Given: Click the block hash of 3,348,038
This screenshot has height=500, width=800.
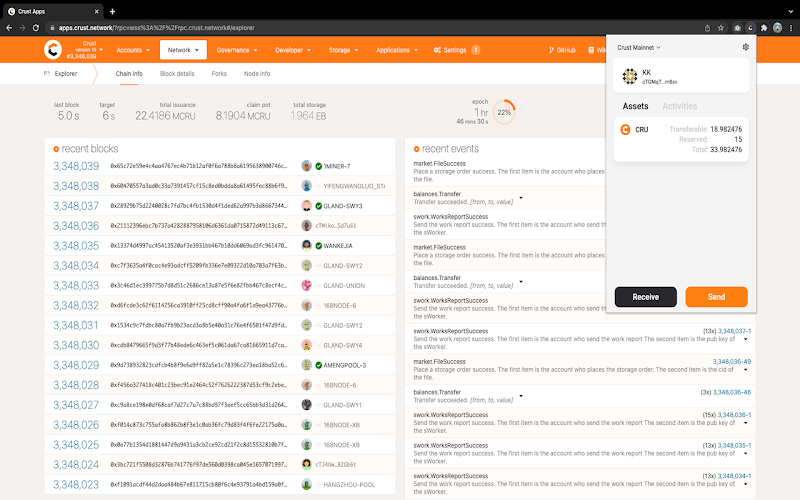Looking at the screenshot, I should pyautogui.click(x=198, y=186).
